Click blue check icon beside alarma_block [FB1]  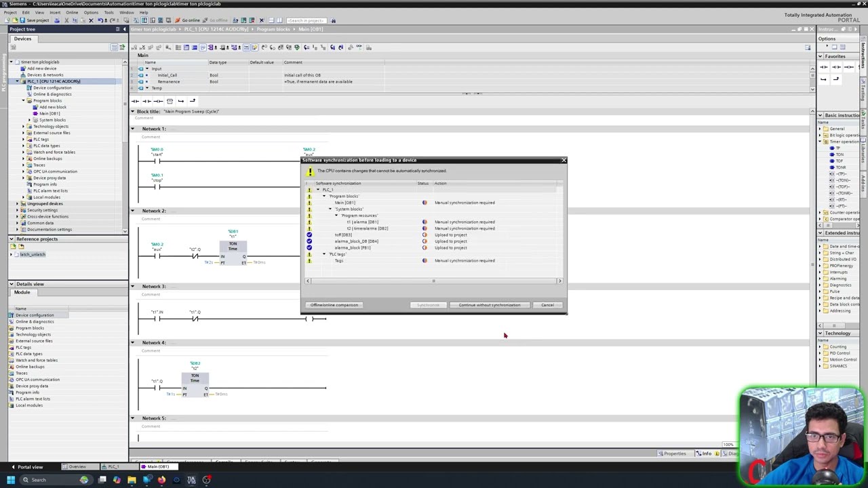click(309, 248)
